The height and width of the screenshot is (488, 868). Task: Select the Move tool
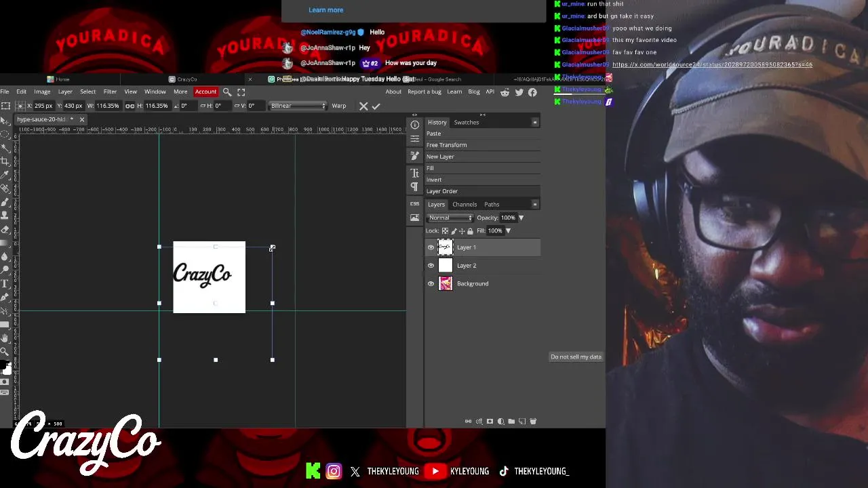click(5, 120)
